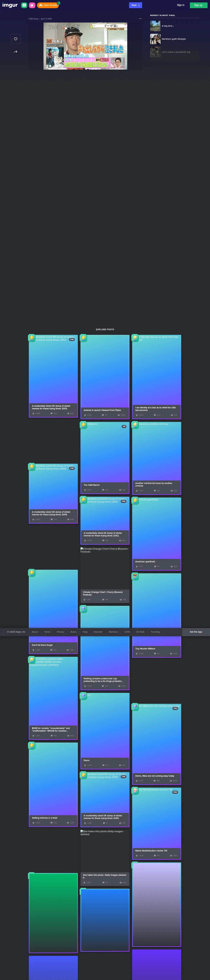This screenshot has width=210, height=980.
Task: Open 'Tiny Murder Mittens' post title
Action: pyautogui.click(x=145, y=649)
